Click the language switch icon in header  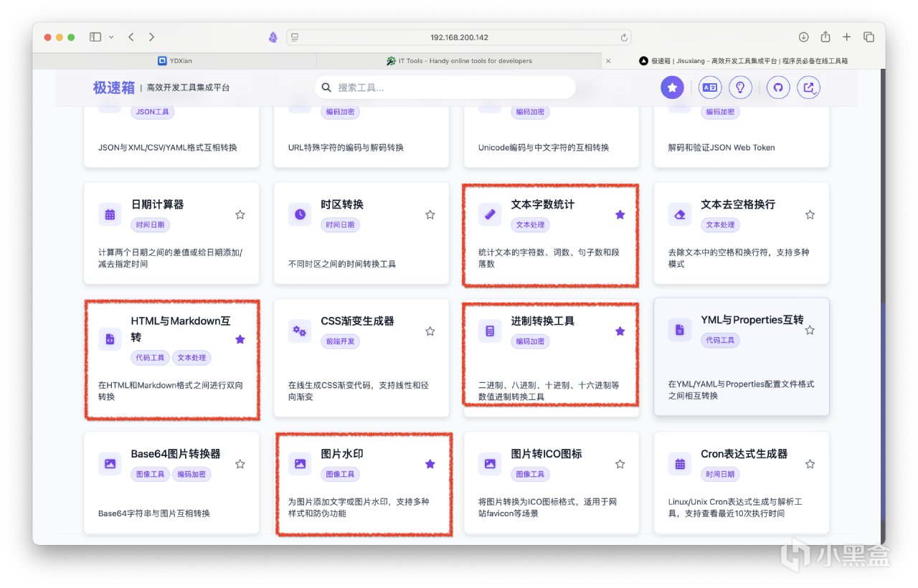pyautogui.click(x=709, y=87)
